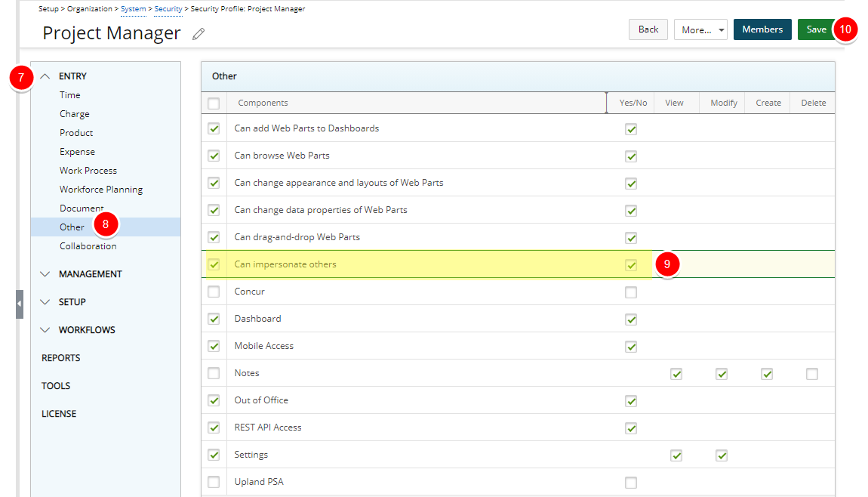Screen dimensions: 868x497
Task: Click the green Save button
Action: 816,29
